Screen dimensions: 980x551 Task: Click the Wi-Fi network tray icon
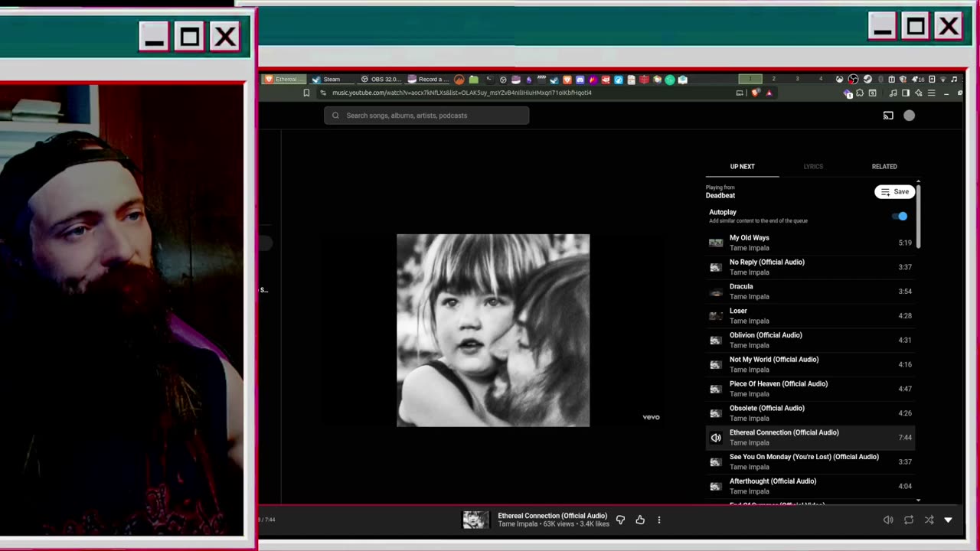[x=942, y=79]
